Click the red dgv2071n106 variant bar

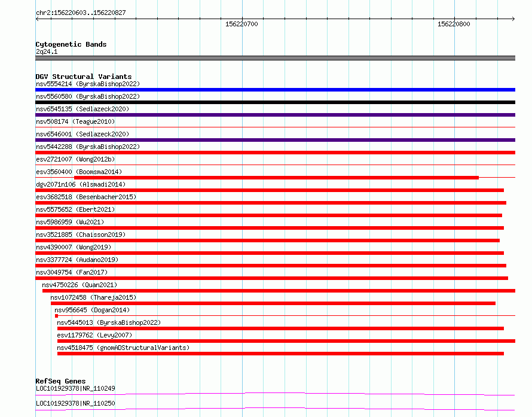[x=270, y=190]
